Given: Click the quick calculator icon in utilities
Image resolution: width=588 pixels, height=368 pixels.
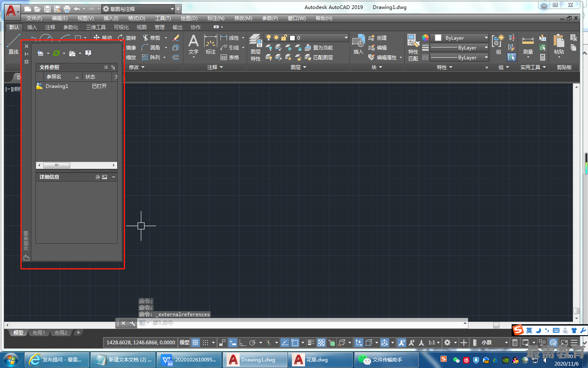Looking at the screenshot, I should pos(543,58).
